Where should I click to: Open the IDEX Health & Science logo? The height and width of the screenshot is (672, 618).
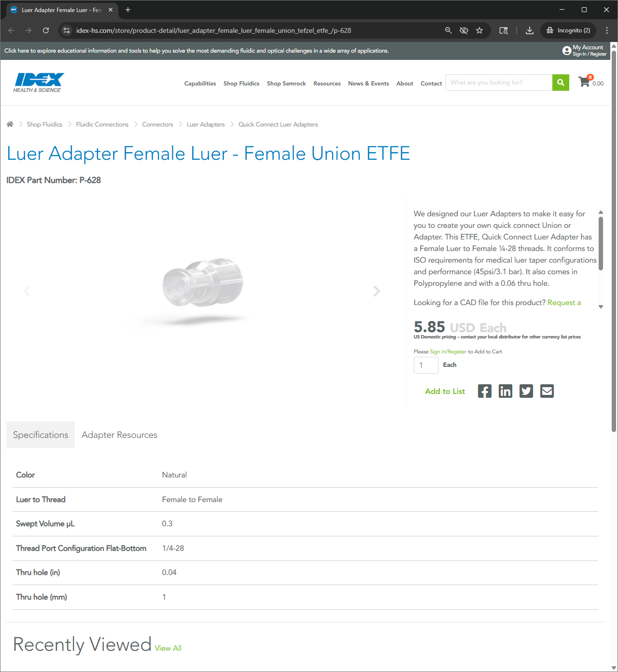click(x=39, y=83)
